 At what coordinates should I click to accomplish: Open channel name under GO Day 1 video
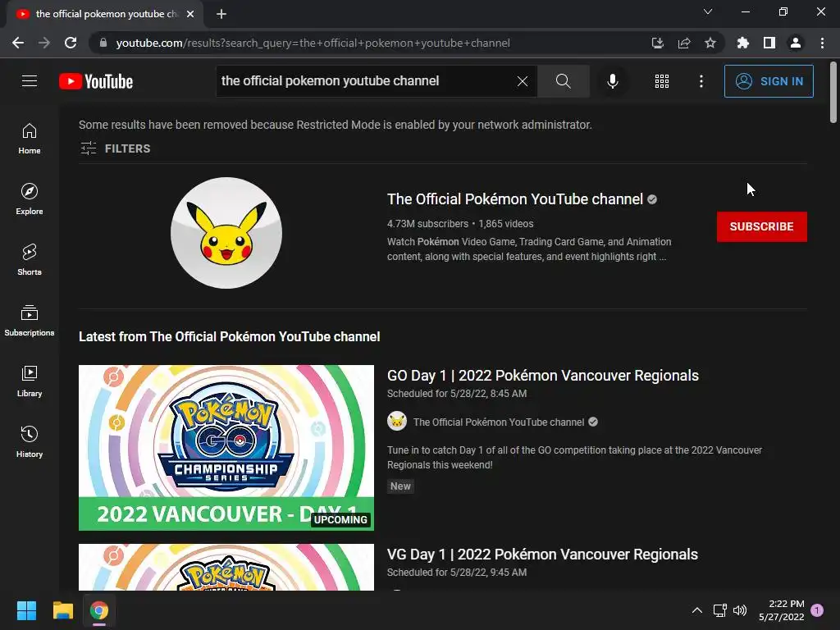click(498, 422)
